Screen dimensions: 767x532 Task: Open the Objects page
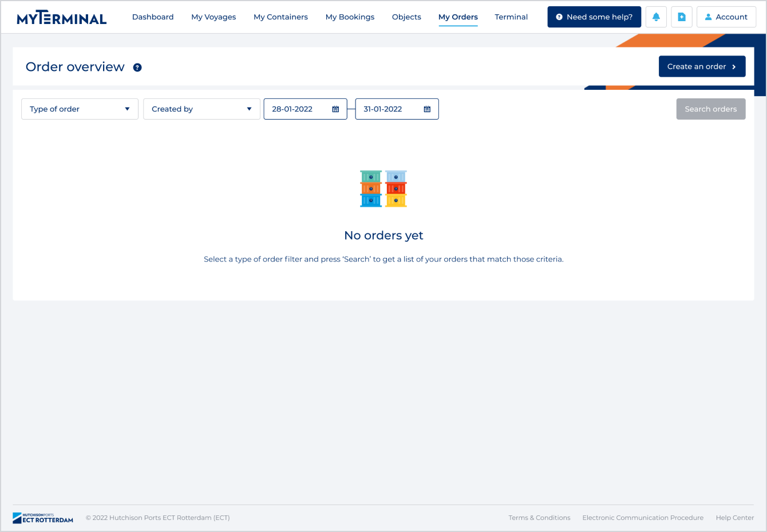406,17
